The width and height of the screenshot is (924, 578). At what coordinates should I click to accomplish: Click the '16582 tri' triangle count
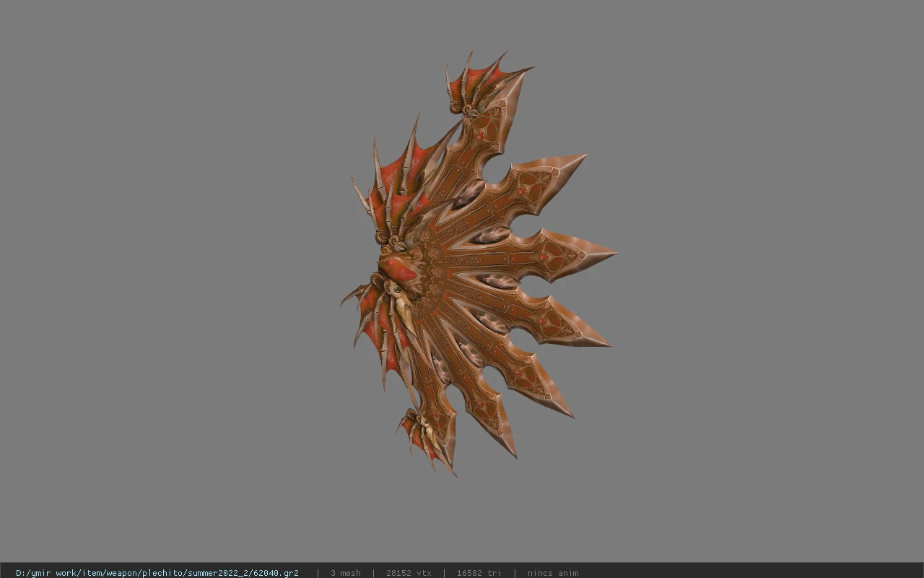[x=479, y=573]
